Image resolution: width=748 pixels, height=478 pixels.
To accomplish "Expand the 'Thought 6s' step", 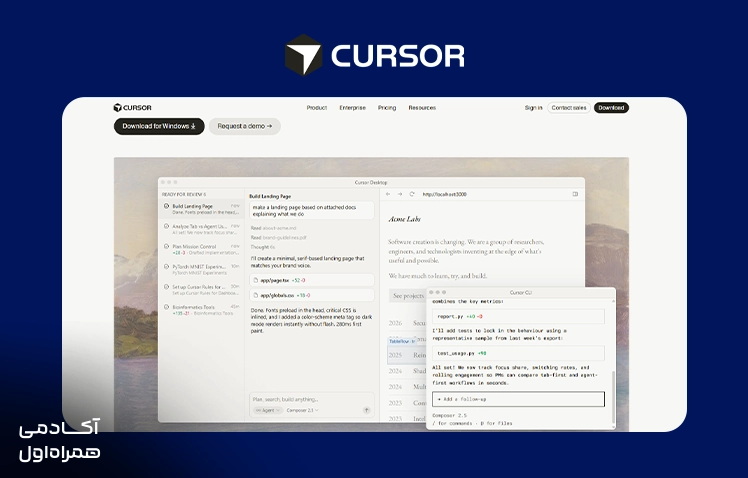I will point(263,247).
